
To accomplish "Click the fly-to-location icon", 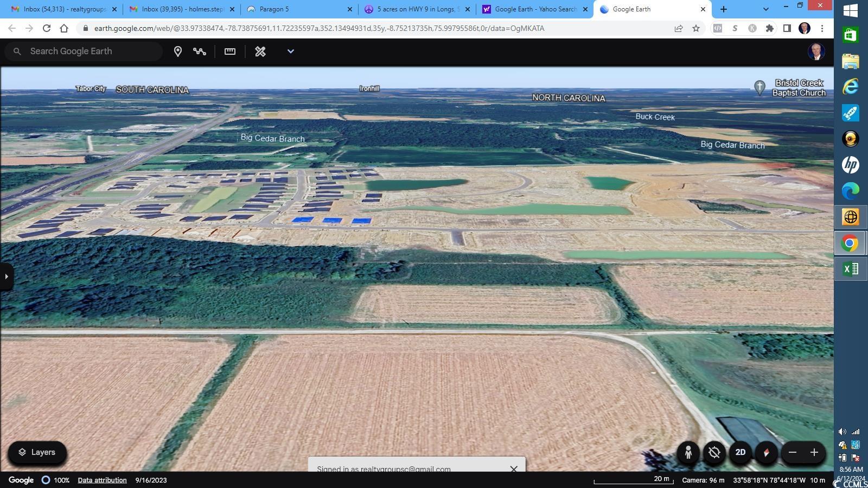I will 714,453.
